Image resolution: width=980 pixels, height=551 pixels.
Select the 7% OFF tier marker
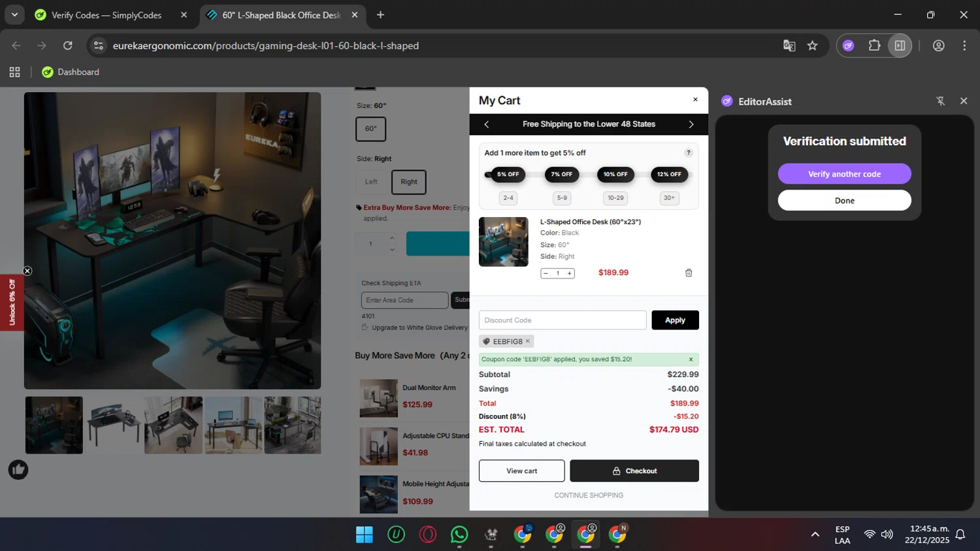click(x=561, y=175)
